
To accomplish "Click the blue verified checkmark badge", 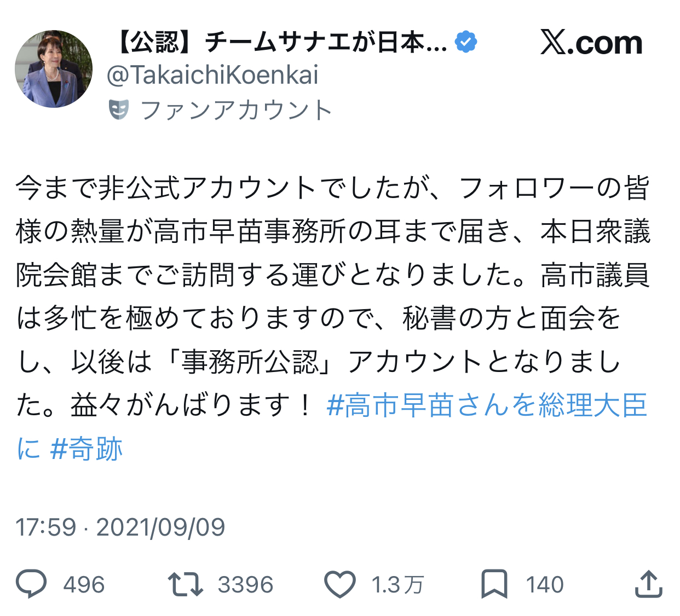I will pyautogui.click(x=465, y=42).
